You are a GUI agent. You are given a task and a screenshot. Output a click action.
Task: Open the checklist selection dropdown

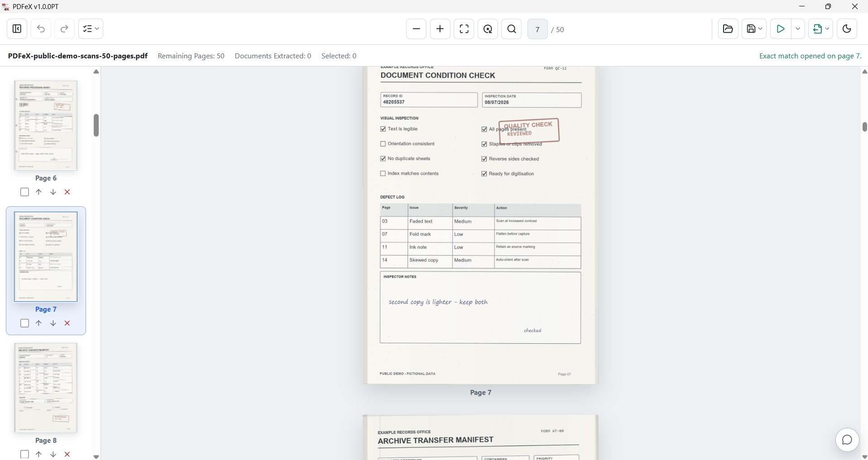(91, 29)
